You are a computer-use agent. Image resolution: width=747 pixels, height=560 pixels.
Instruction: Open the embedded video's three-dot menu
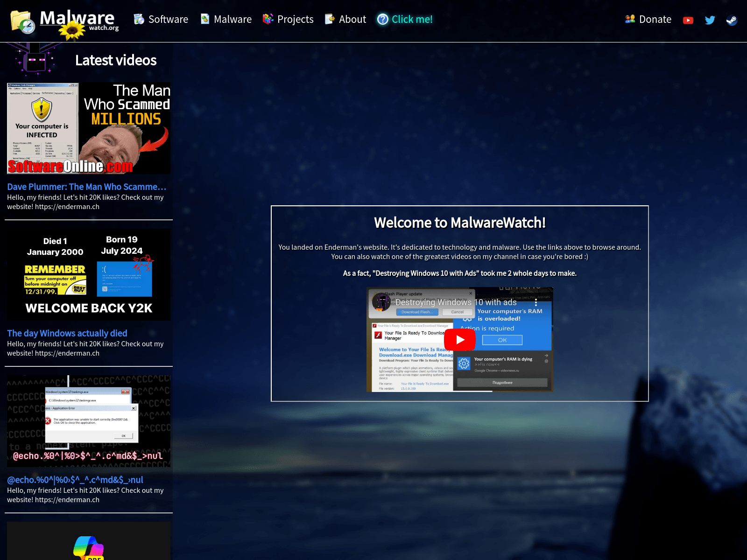(536, 302)
